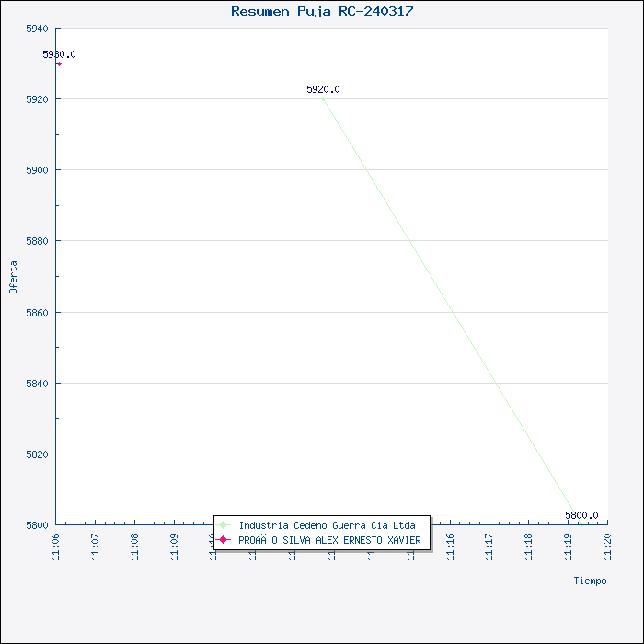Select the pink diamond legend icon
Viewport: 644px width, 644px height.
[224, 540]
